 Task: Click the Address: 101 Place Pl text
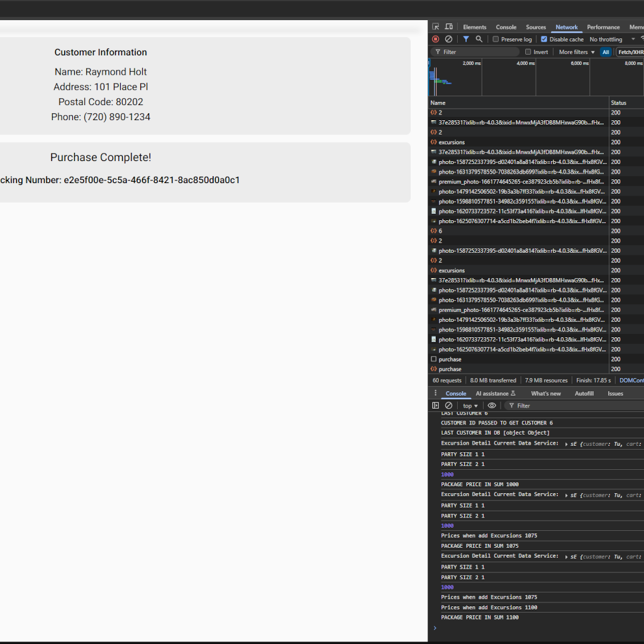pos(101,87)
